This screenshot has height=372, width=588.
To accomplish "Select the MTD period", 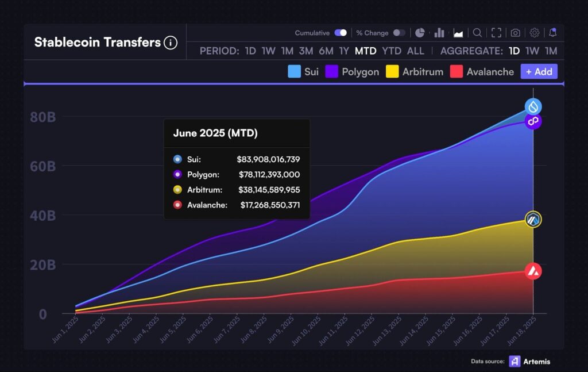I will click(366, 51).
